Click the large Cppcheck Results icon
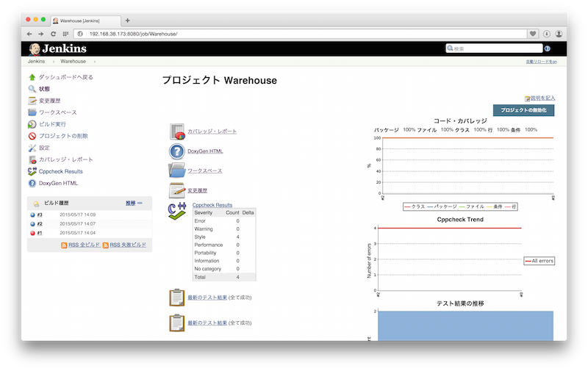 click(177, 212)
